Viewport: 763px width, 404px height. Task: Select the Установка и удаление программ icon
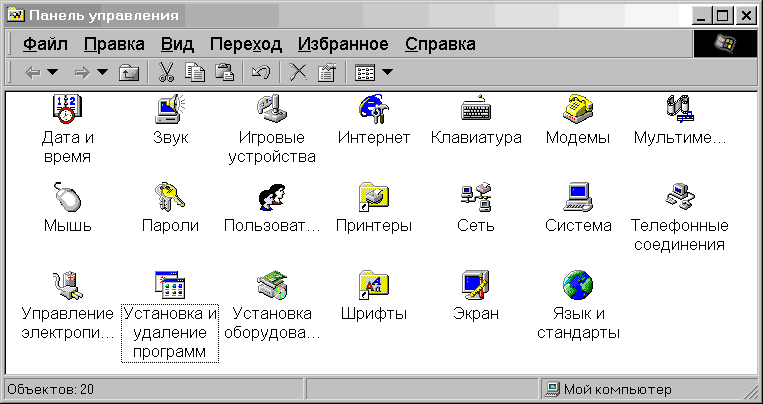(x=170, y=285)
